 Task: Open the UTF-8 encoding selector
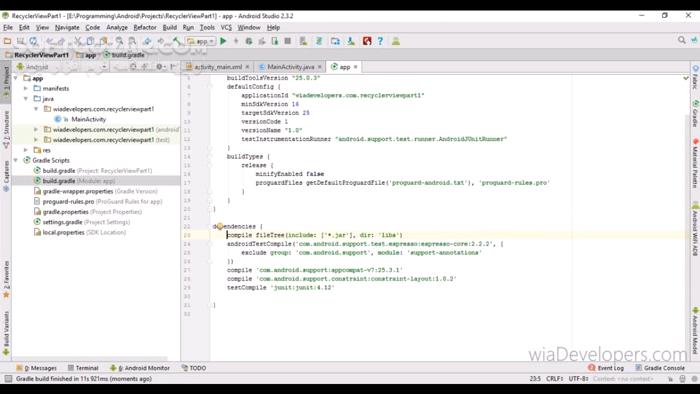(x=578, y=379)
